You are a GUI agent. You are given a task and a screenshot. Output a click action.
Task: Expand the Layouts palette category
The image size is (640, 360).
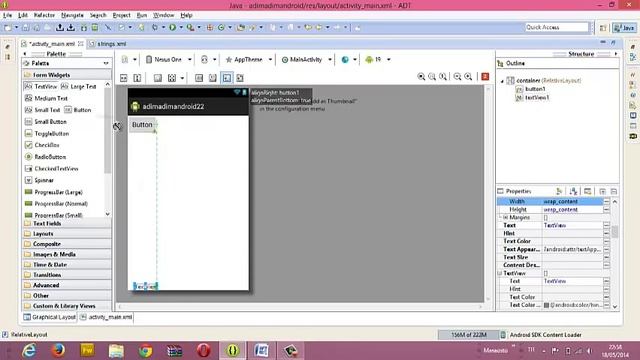tap(67, 234)
